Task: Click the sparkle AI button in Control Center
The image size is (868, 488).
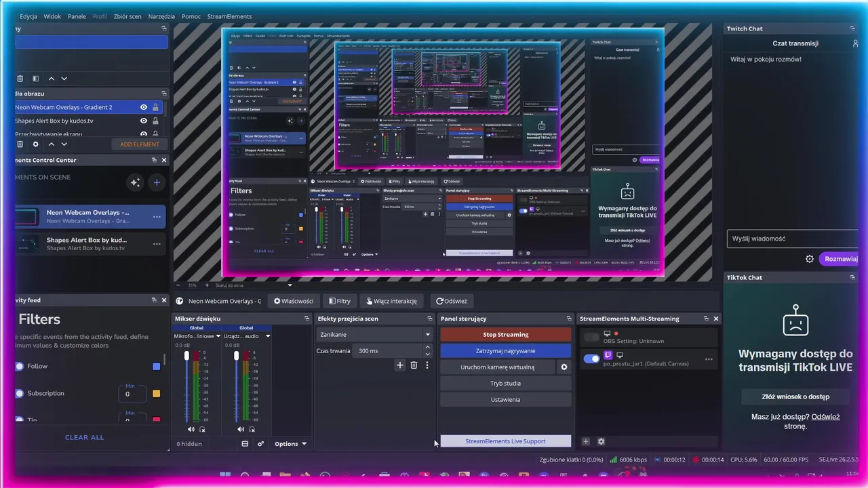Action: tap(135, 182)
